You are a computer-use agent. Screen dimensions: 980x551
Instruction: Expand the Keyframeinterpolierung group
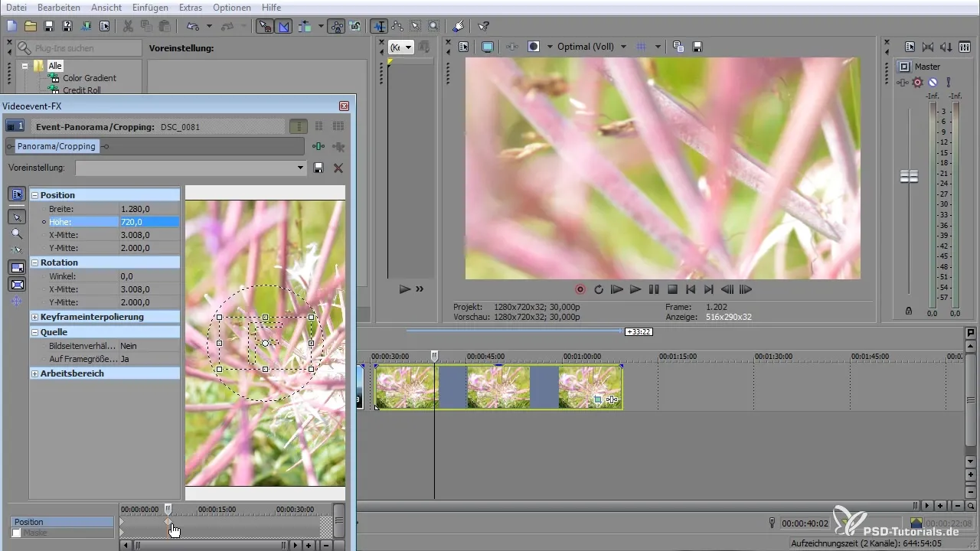point(35,317)
